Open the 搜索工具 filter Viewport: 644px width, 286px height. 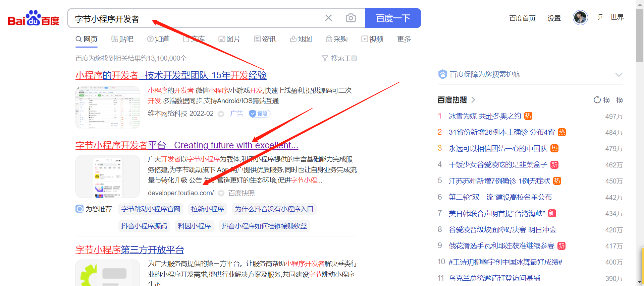(x=340, y=58)
